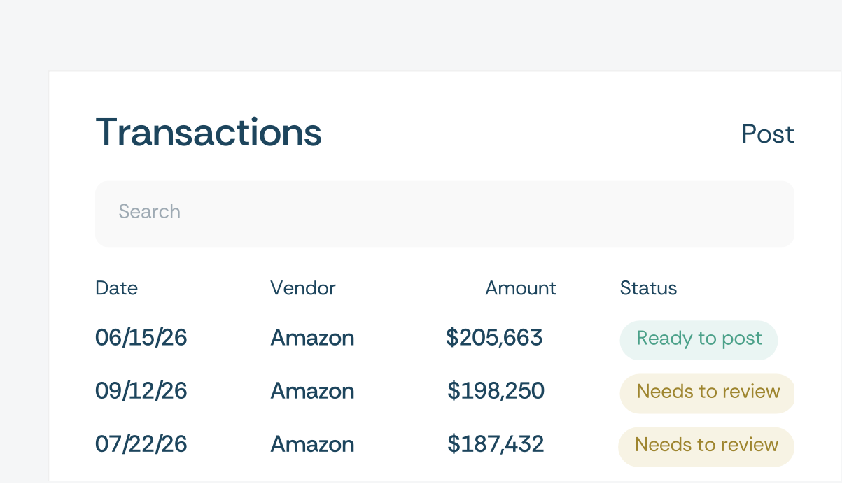The height and width of the screenshot is (484, 868).
Task: Select the 06/15/26 transaction date
Action: (141, 339)
